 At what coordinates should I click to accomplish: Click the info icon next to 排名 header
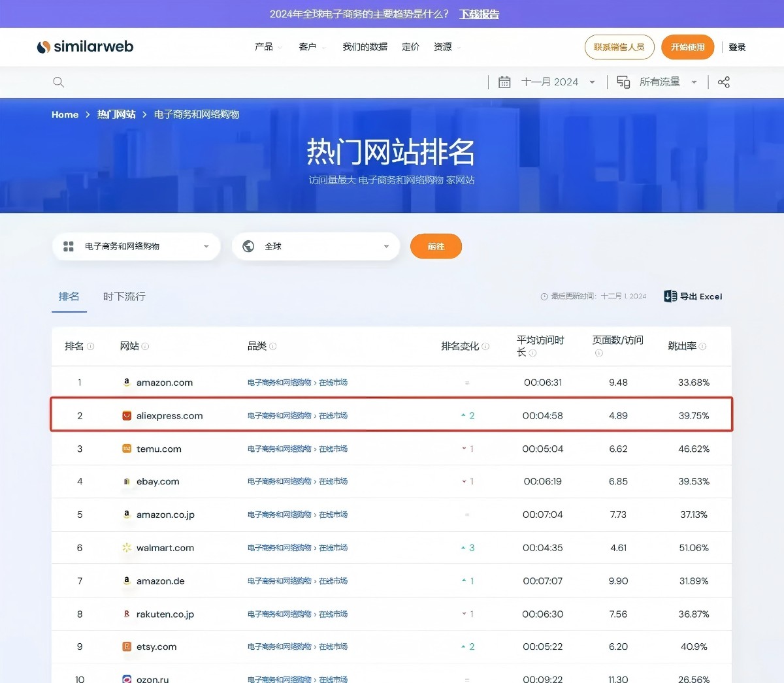91,346
